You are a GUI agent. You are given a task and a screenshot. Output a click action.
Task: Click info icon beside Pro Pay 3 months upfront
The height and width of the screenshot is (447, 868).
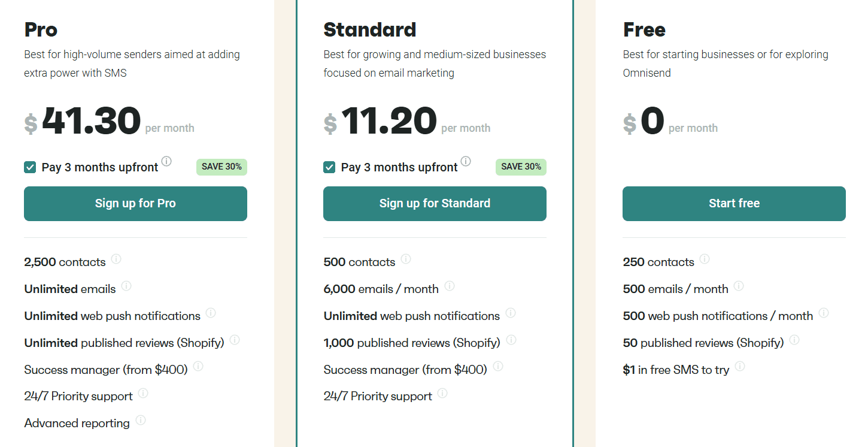(166, 161)
